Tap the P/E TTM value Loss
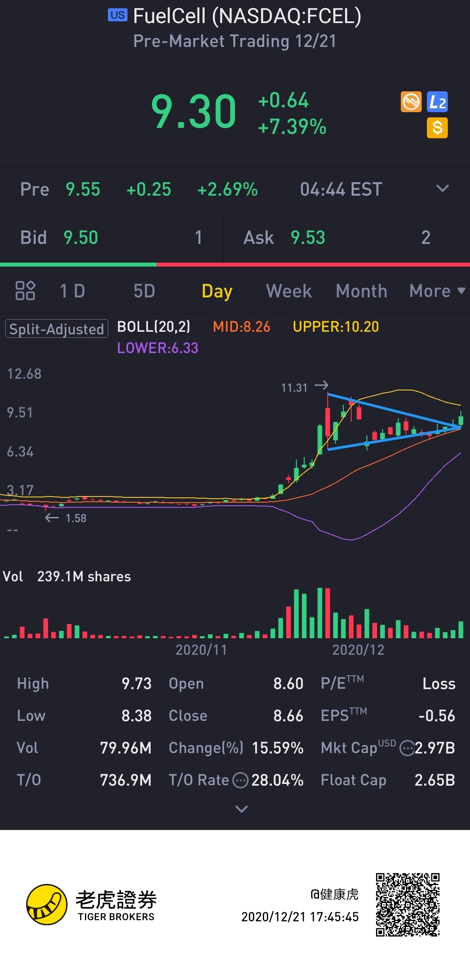Image resolution: width=470 pixels, height=980 pixels. 439,683
